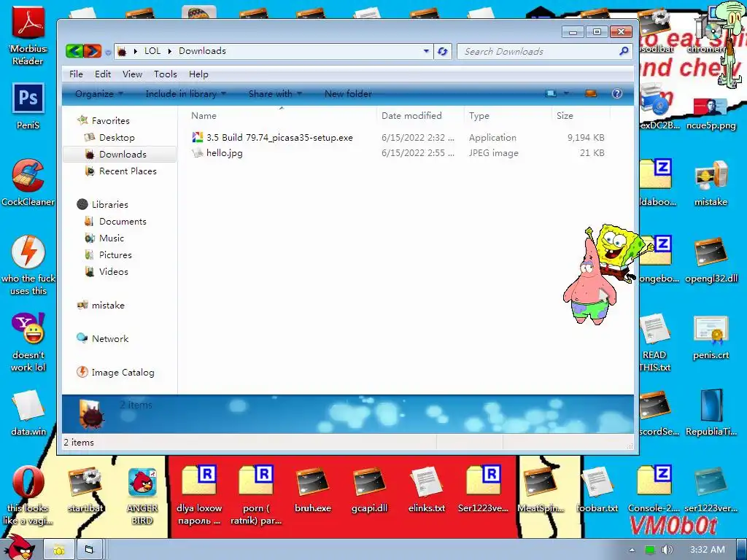This screenshot has height=560, width=747.
Task: Click the elinks.txt desktop icon
Action: point(426,489)
